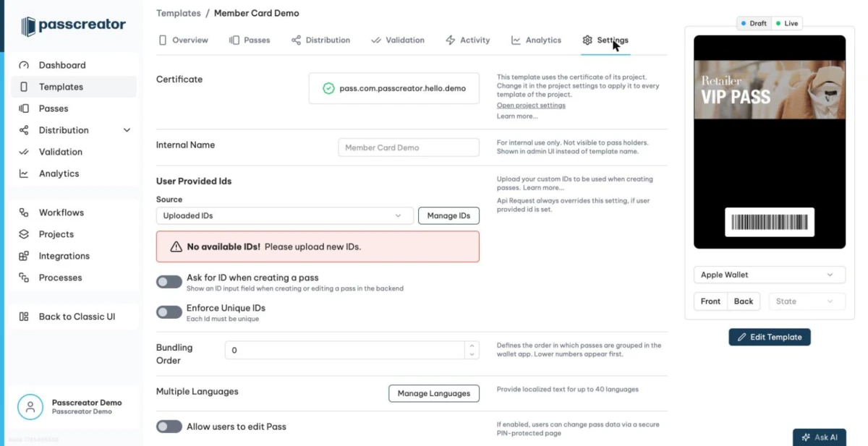
Task: Click the Passcreator logo icon
Action: pos(28,27)
